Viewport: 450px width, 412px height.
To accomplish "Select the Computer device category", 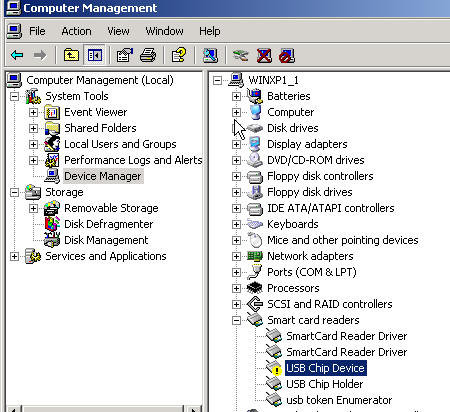I will (290, 112).
